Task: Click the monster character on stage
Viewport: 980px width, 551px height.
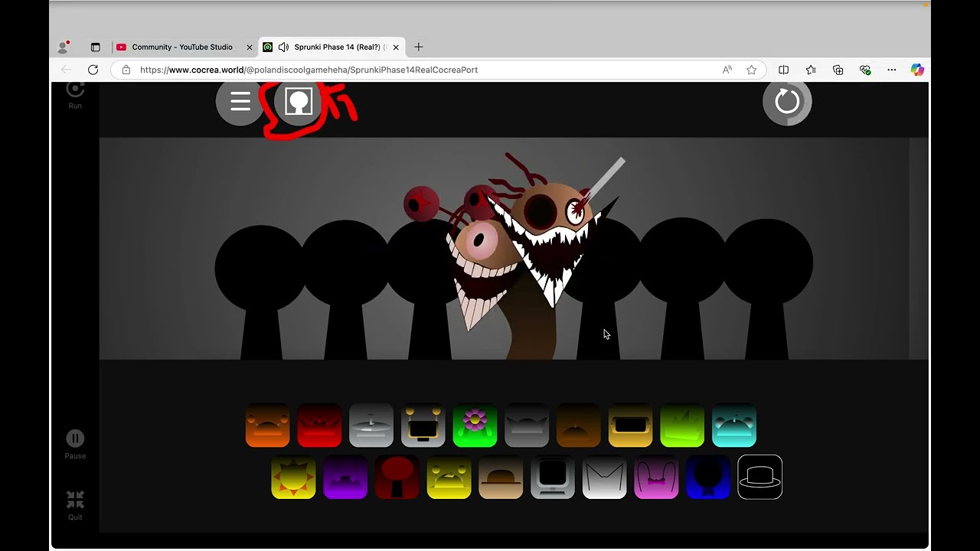Action: 528,256
